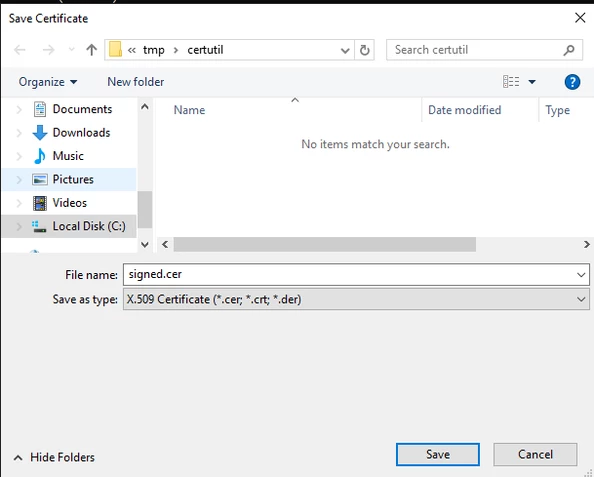Open the address bar previous locations dropdown
The image size is (594, 477).
pyautogui.click(x=345, y=50)
